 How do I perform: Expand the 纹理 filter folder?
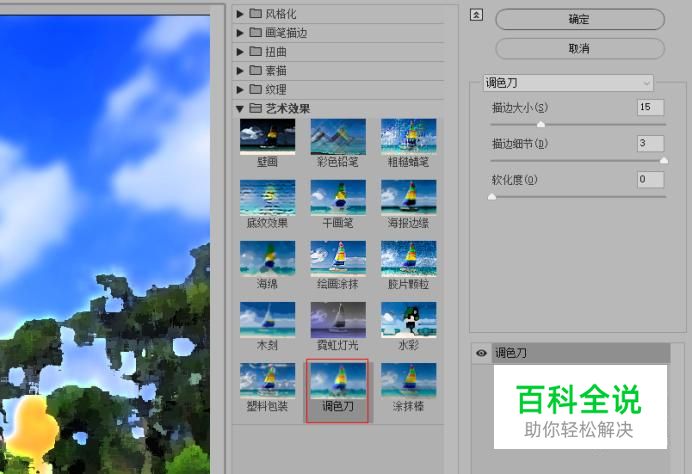(x=240, y=90)
